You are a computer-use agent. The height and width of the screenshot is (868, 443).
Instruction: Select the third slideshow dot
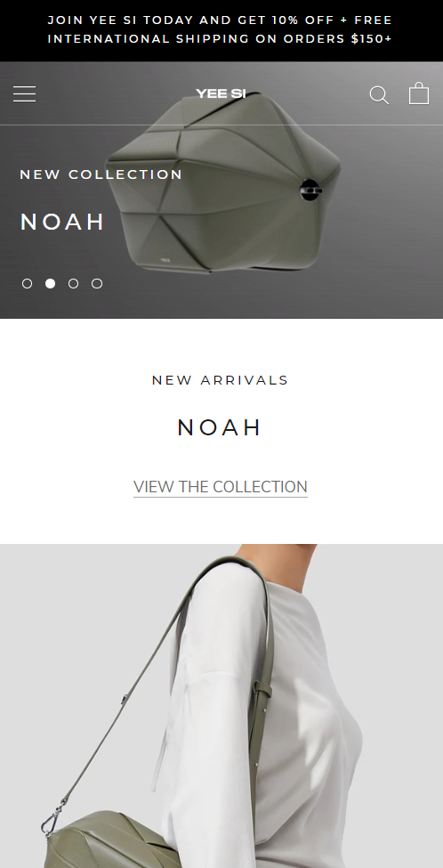73,283
